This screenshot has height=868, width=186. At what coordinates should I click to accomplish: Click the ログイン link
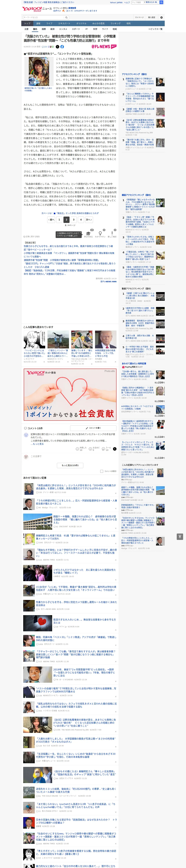pos(57,11)
